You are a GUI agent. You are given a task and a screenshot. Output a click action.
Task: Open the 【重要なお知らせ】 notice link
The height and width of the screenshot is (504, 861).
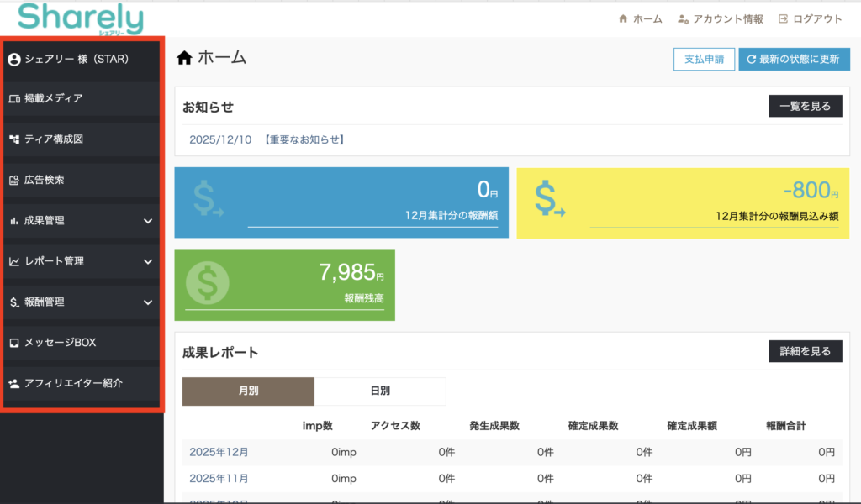[x=304, y=139]
